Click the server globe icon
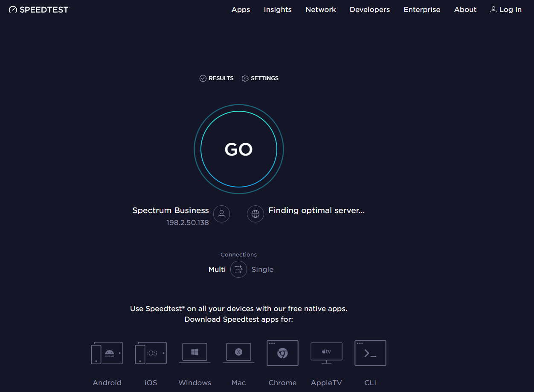This screenshot has height=392, width=534. coord(255,214)
